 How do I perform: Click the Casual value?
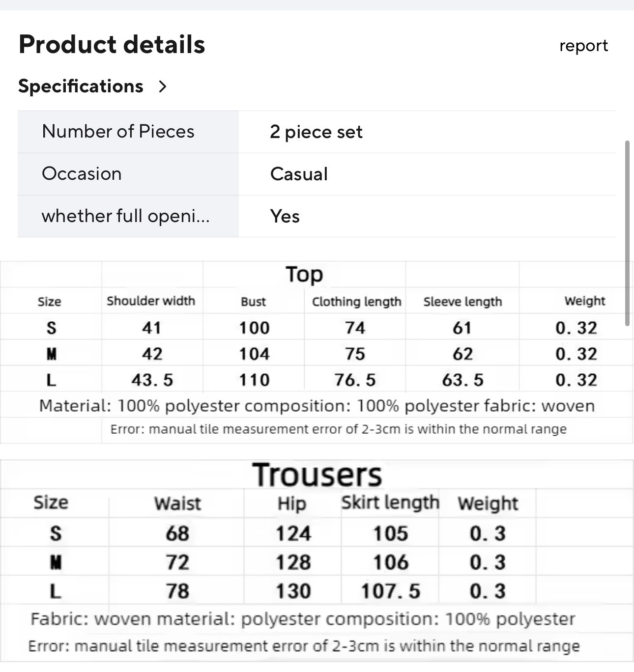[299, 174]
